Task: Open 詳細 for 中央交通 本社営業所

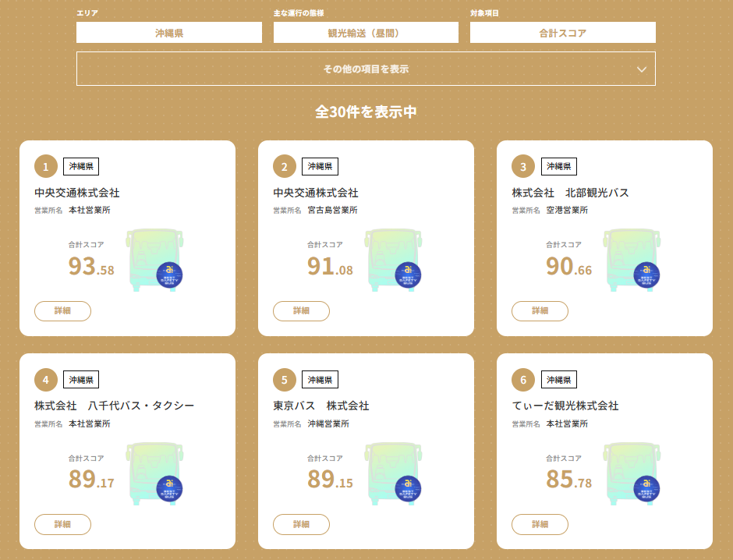Action: pyautogui.click(x=62, y=310)
